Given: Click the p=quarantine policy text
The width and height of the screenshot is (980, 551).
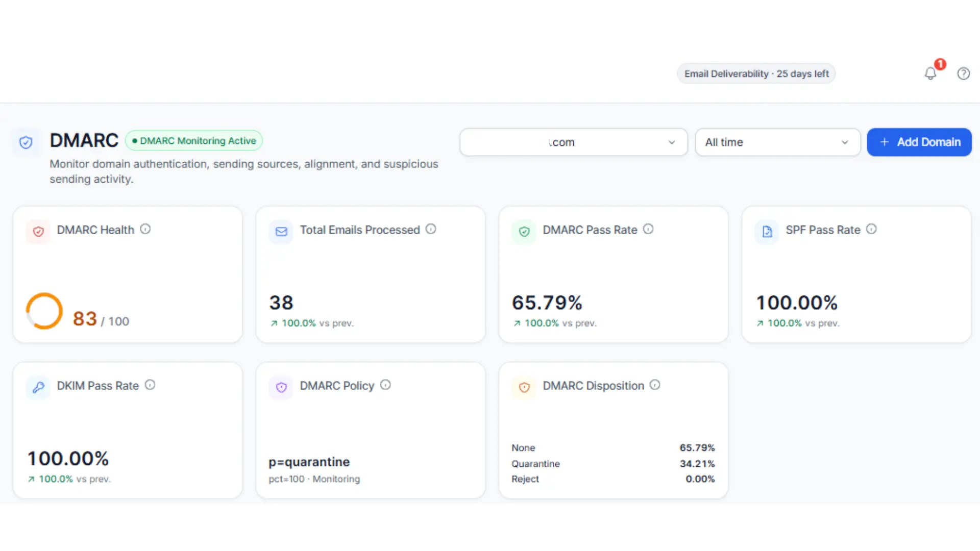Looking at the screenshot, I should [309, 462].
